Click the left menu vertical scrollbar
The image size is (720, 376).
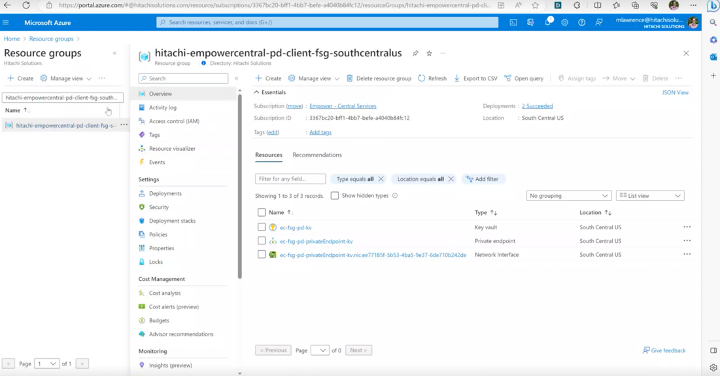click(239, 184)
